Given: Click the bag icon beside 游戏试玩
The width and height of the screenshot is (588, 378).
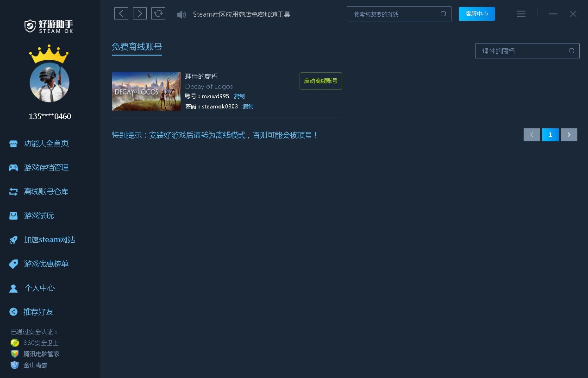Looking at the screenshot, I should pos(13,216).
